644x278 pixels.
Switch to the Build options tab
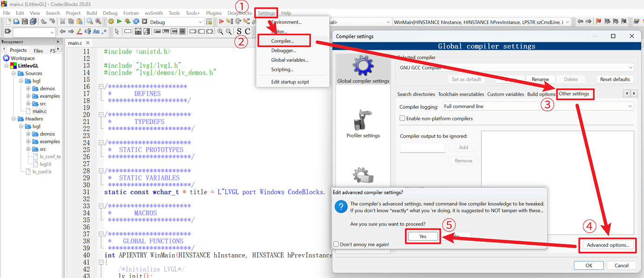(x=541, y=94)
